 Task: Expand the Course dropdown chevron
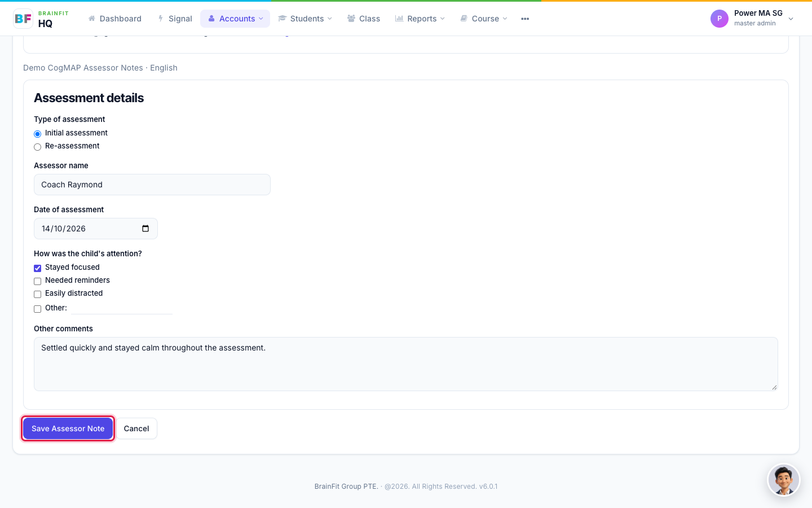pos(505,19)
